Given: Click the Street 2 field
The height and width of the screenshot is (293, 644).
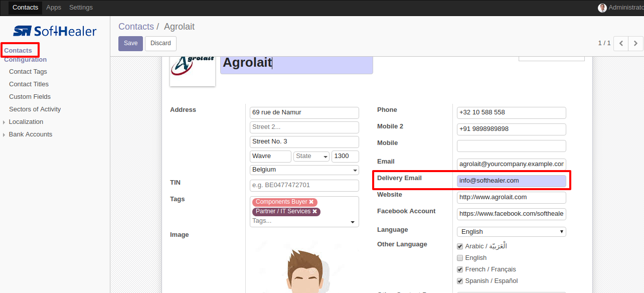Looking at the screenshot, I should pyautogui.click(x=304, y=127).
